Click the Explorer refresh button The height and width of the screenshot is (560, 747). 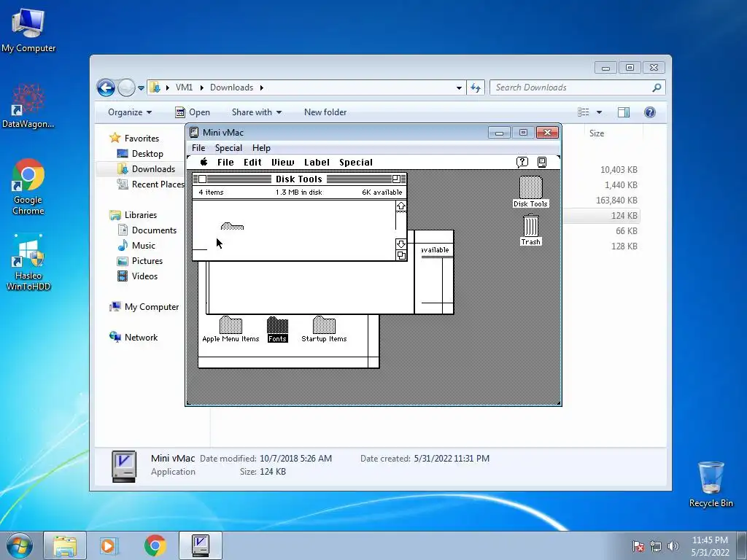476,87
